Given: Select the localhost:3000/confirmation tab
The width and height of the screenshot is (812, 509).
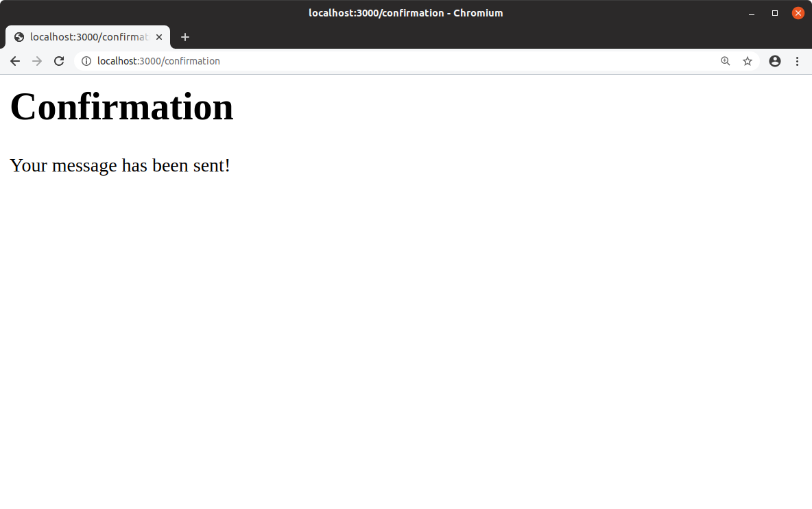Looking at the screenshot, I should (88, 37).
